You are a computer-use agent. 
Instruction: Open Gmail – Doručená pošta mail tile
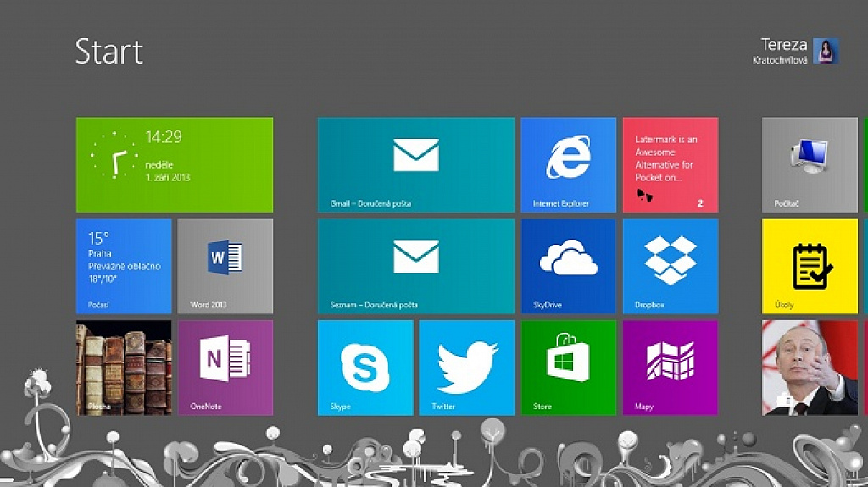click(415, 165)
